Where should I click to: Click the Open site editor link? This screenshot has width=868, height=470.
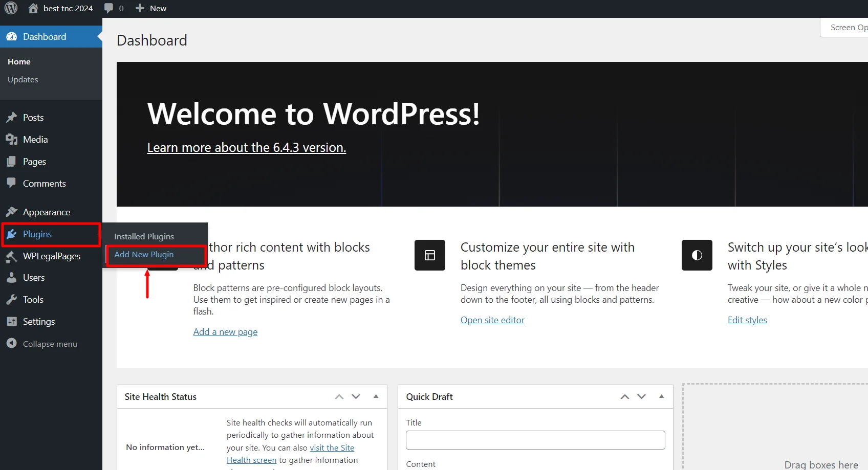[x=492, y=320]
